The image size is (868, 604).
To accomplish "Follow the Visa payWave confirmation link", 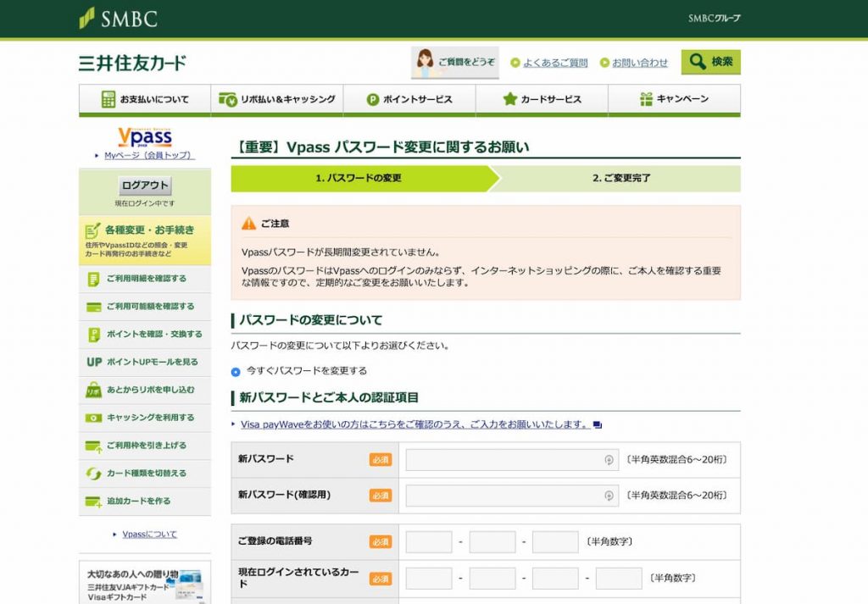I will coord(415,424).
